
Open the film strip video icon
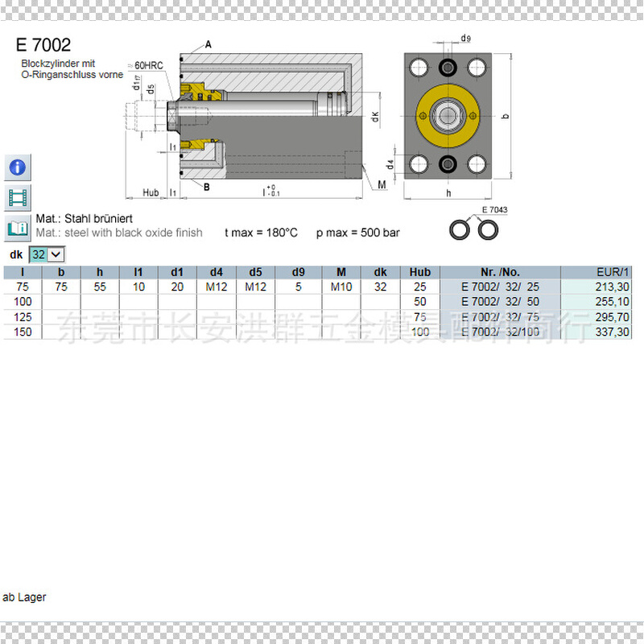pyautogui.click(x=18, y=198)
